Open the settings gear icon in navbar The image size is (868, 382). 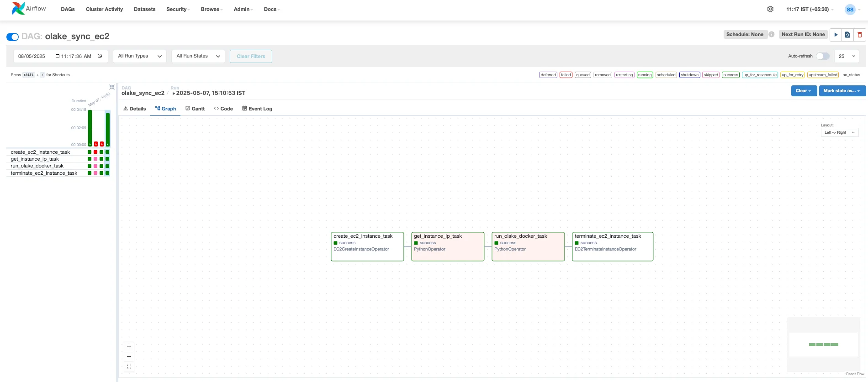(770, 9)
